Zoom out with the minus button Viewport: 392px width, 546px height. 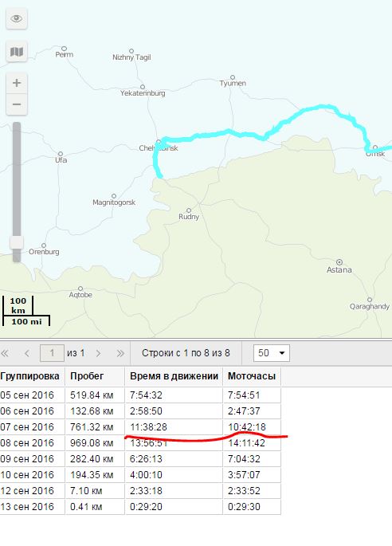click(x=17, y=104)
